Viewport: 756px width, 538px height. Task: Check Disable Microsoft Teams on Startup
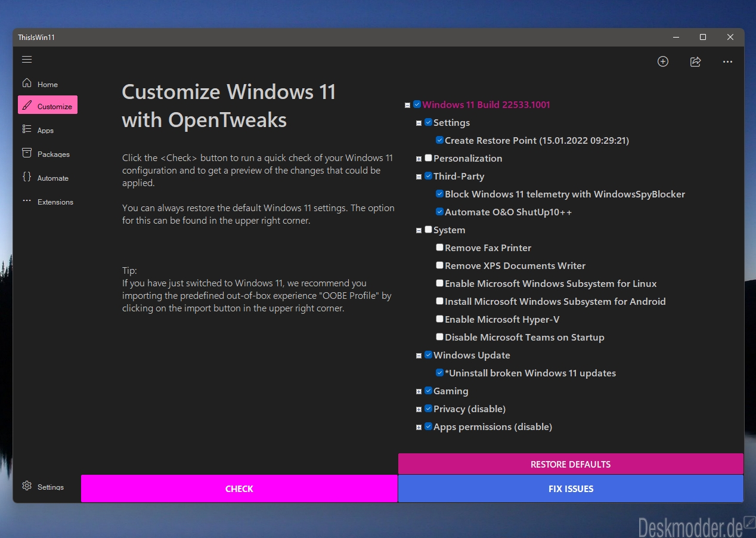tap(439, 337)
